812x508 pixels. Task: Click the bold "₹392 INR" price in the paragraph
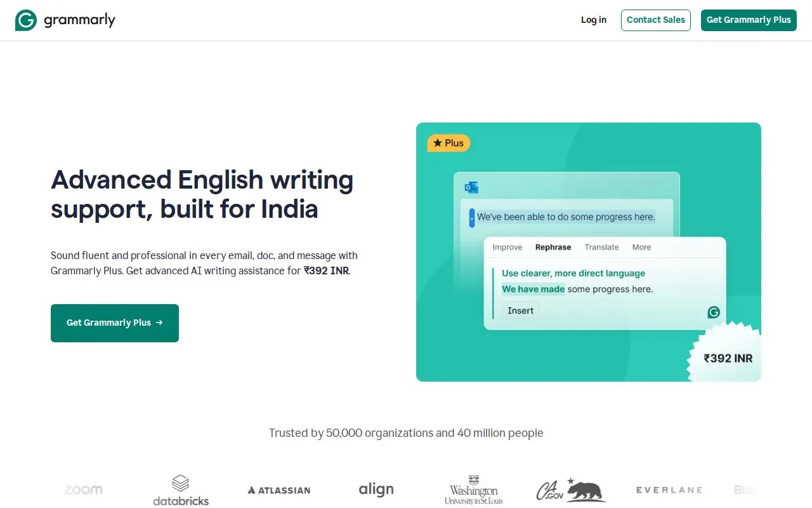pos(326,271)
